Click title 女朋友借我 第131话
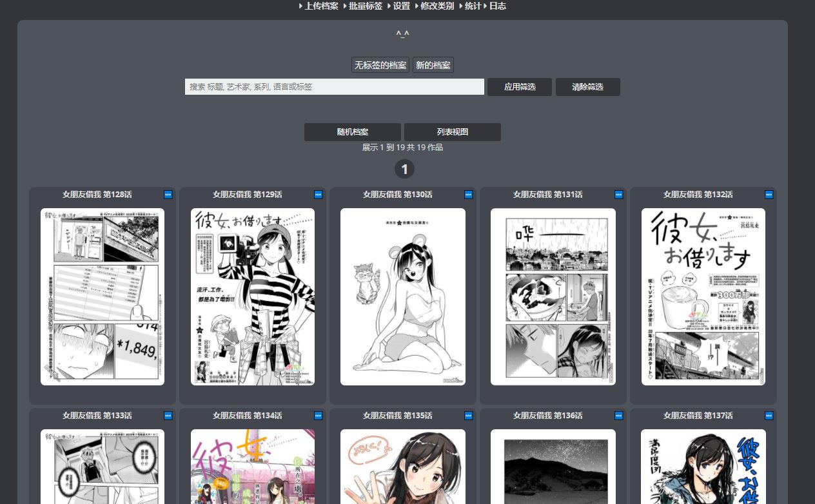The image size is (815, 504). coord(547,195)
